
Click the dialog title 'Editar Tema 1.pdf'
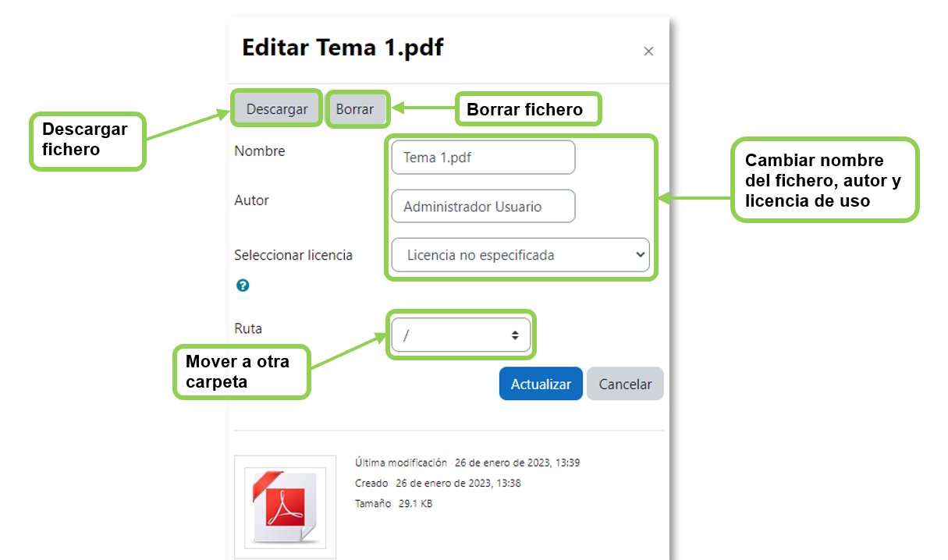pos(343,48)
